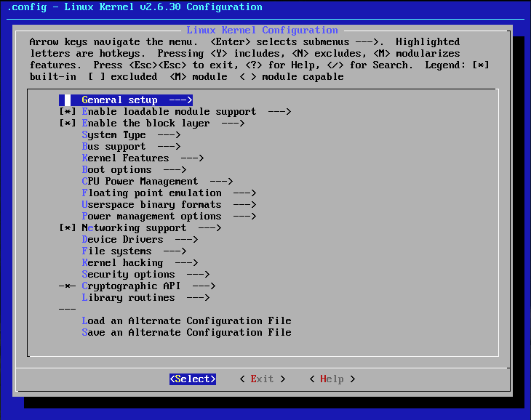Toggle the Networking support checkbox
Screen dimensions: 531x420
point(68,228)
